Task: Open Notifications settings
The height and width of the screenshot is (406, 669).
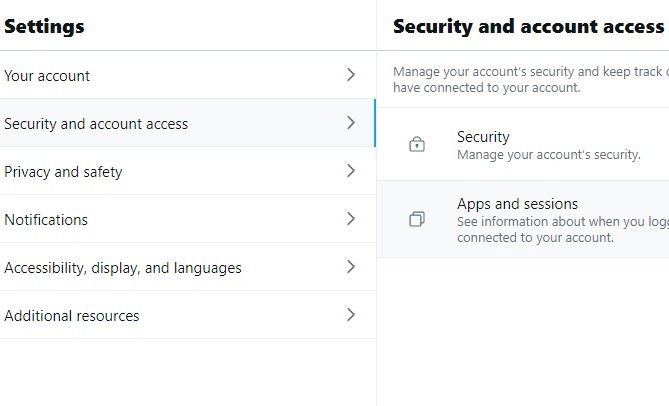Action: [46, 220]
